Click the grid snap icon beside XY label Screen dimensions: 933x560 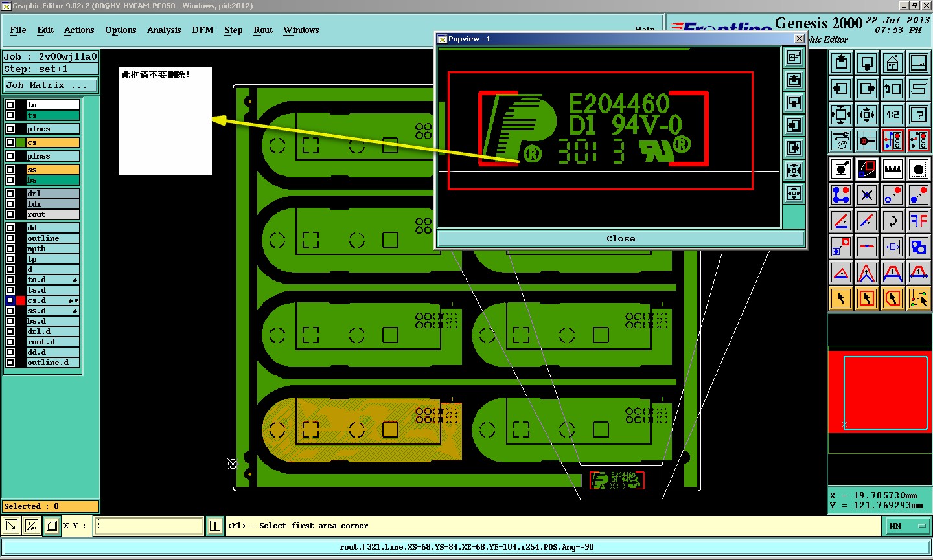click(x=52, y=526)
